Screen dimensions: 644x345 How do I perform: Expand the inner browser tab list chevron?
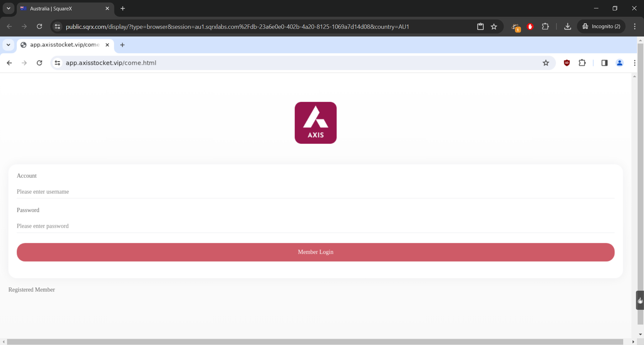tap(8, 45)
